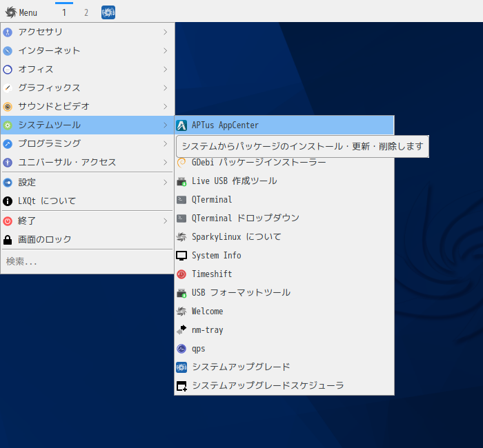Click the APTus AppCenter icon

tap(181, 125)
